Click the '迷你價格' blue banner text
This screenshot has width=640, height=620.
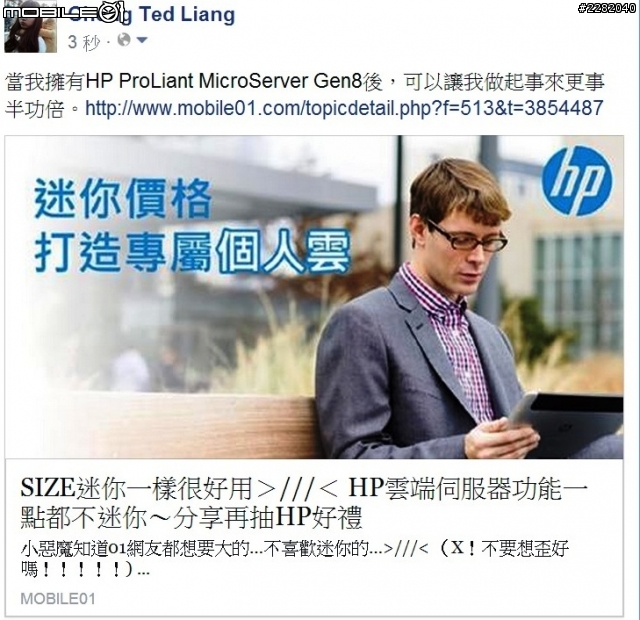click(122, 200)
